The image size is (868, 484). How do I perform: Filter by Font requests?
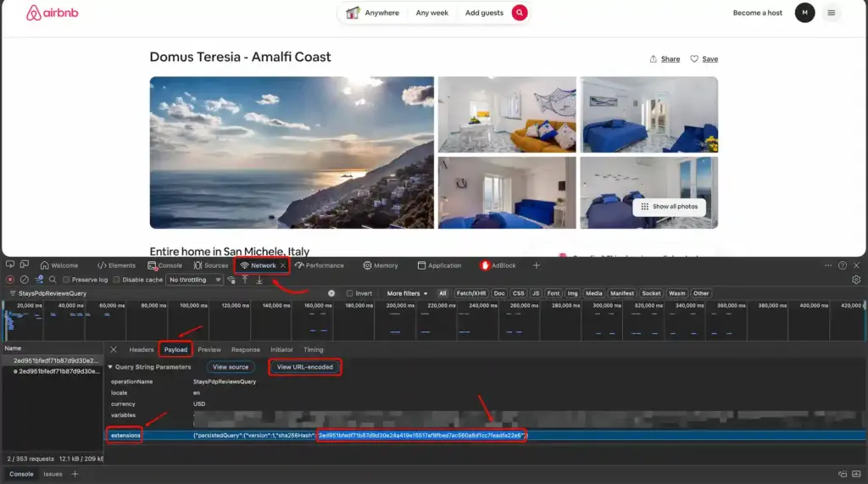pos(553,293)
